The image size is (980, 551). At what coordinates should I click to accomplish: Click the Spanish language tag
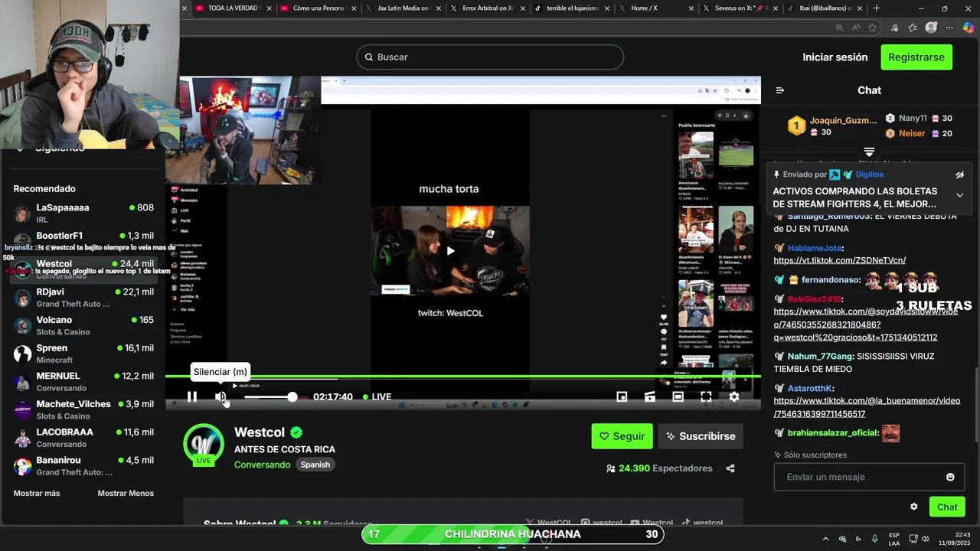click(x=315, y=465)
